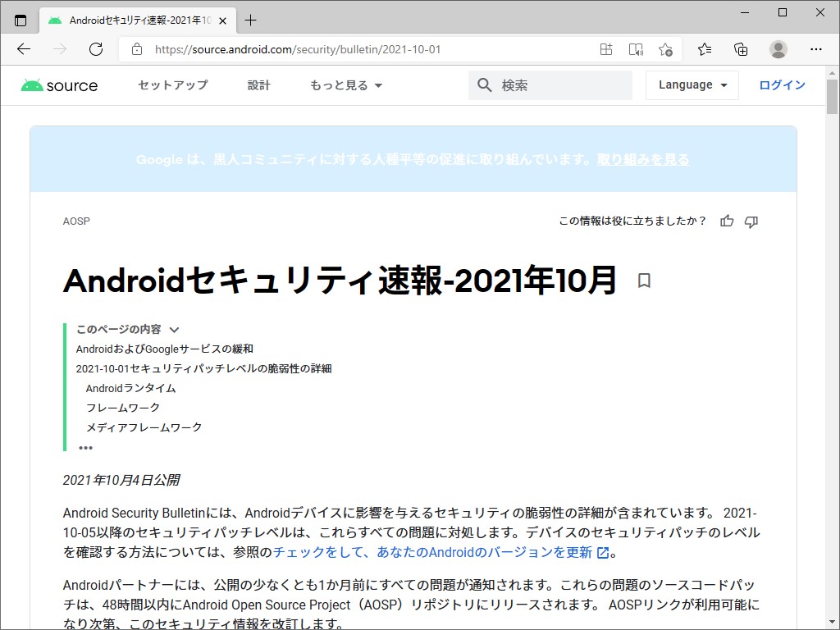Image resolution: width=840 pixels, height=630 pixels.
Task: Mark the page helpful with thumbs up
Action: click(726, 221)
